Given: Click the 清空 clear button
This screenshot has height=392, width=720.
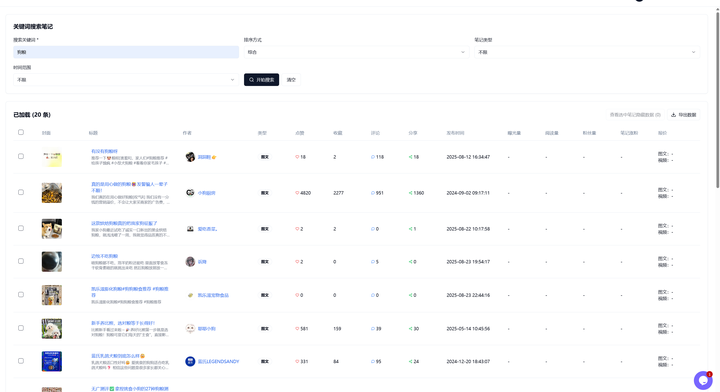Looking at the screenshot, I should 291,80.
